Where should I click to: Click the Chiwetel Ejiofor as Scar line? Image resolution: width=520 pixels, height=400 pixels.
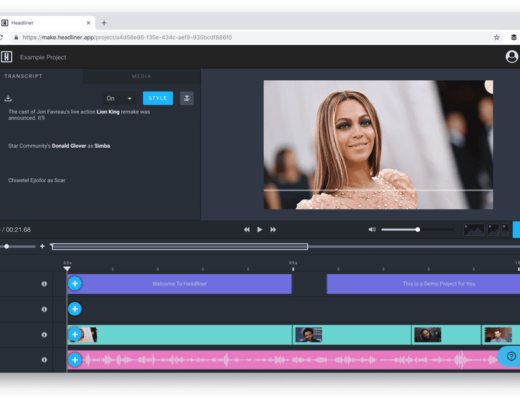click(x=37, y=180)
